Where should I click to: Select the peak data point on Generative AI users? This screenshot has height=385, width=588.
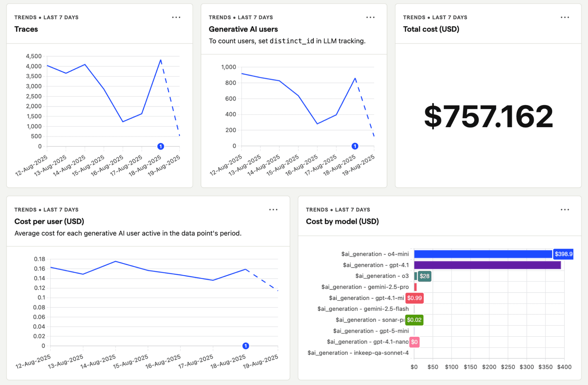pos(355,78)
